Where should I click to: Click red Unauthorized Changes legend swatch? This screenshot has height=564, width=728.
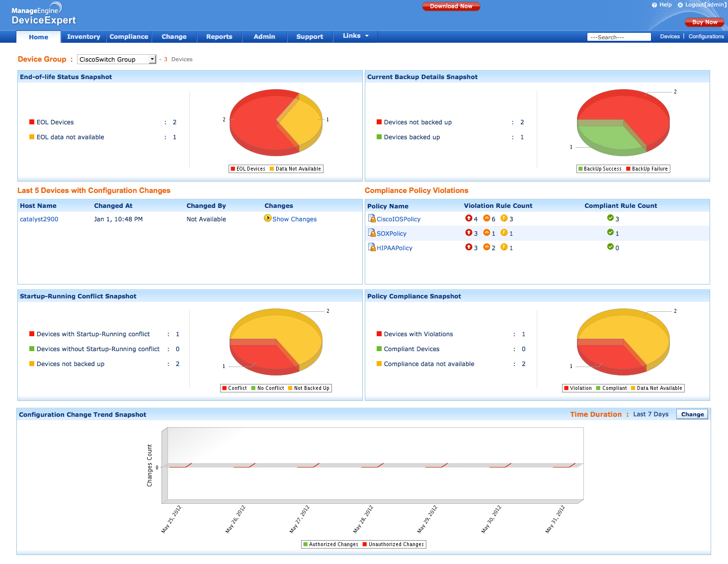click(x=365, y=544)
